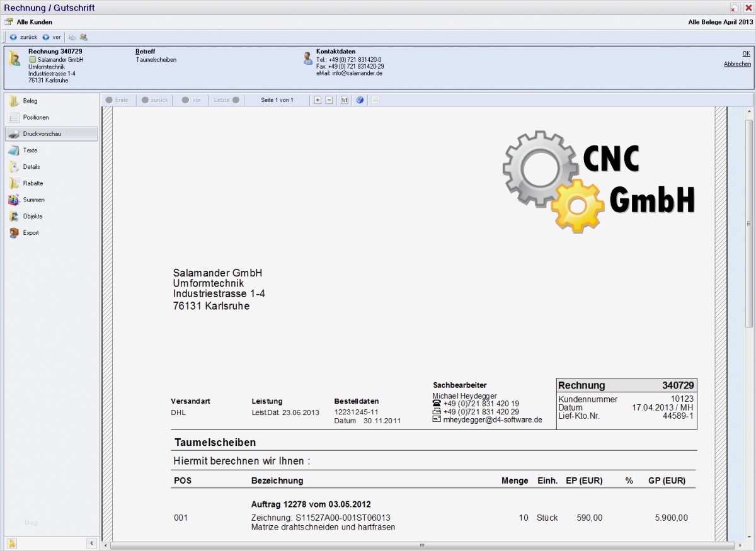Click the top toolbar vor navigation arrow
This screenshot has height=551, width=756.
[46, 37]
